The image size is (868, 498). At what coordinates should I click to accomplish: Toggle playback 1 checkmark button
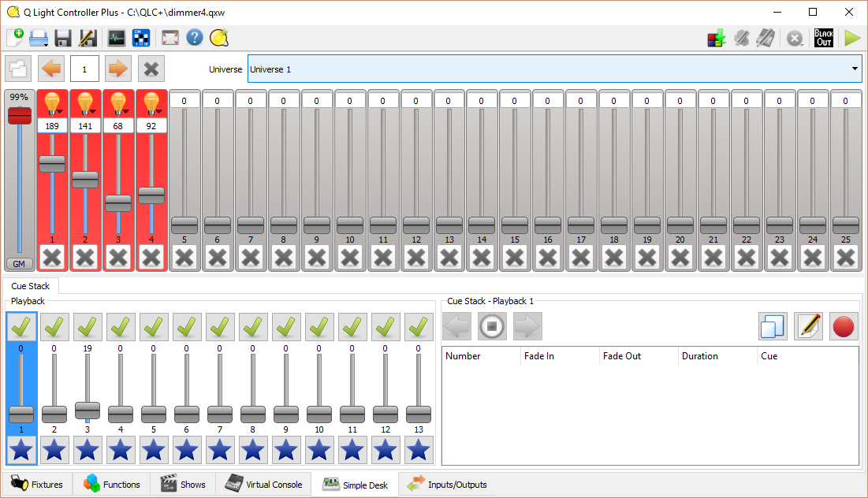tap(21, 326)
